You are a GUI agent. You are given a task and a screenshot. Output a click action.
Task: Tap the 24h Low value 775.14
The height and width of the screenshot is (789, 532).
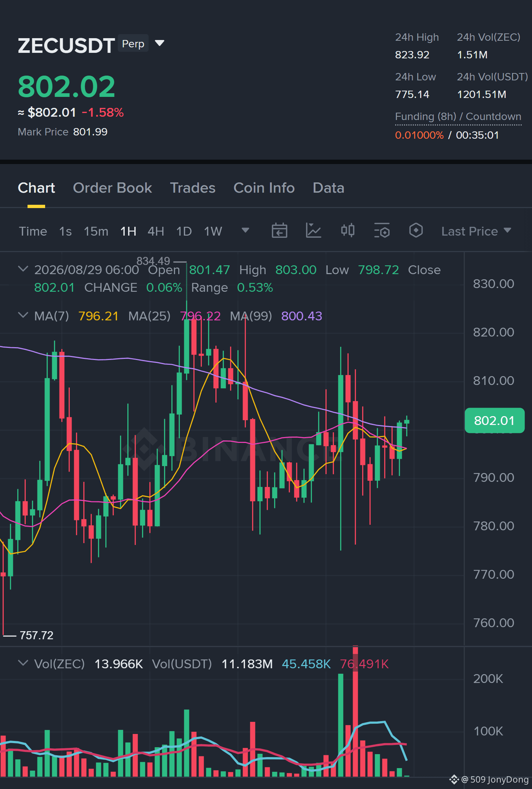coord(412,94)
